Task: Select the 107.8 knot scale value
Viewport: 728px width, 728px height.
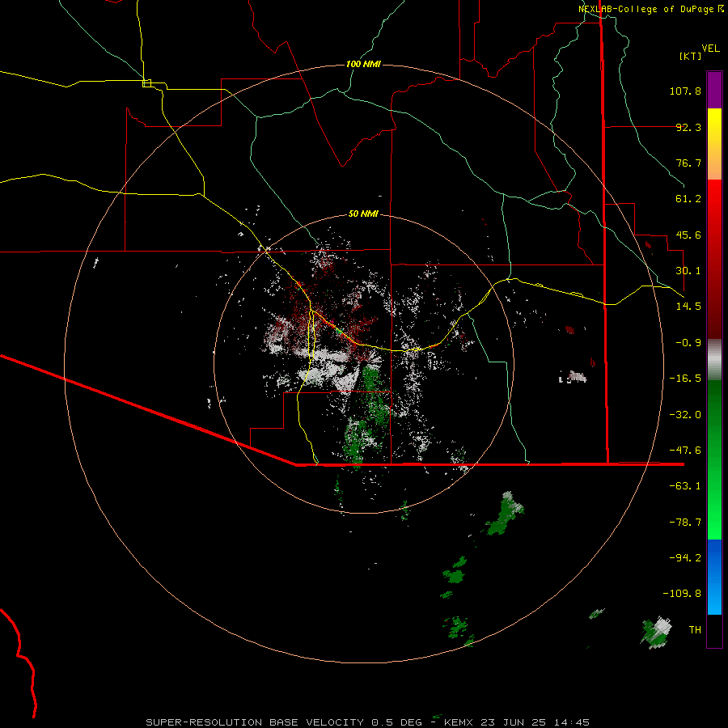Action: pyautogui.click(x=685, y=91)
